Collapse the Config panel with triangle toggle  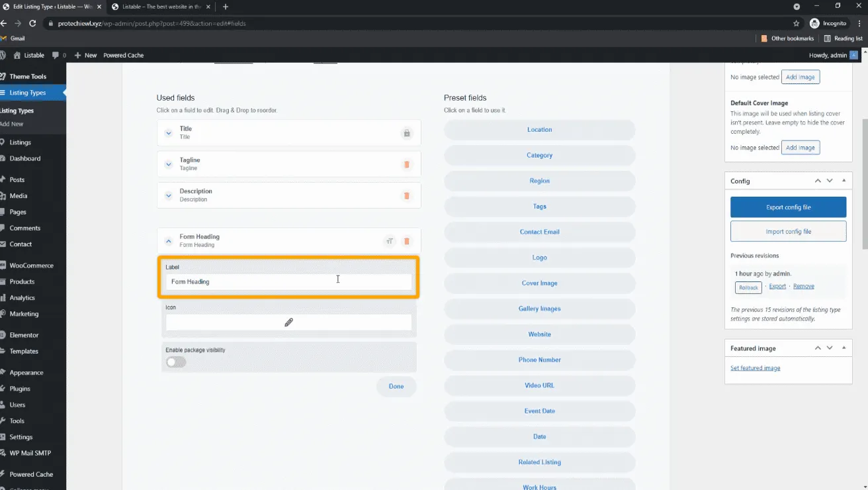[844, 181]
